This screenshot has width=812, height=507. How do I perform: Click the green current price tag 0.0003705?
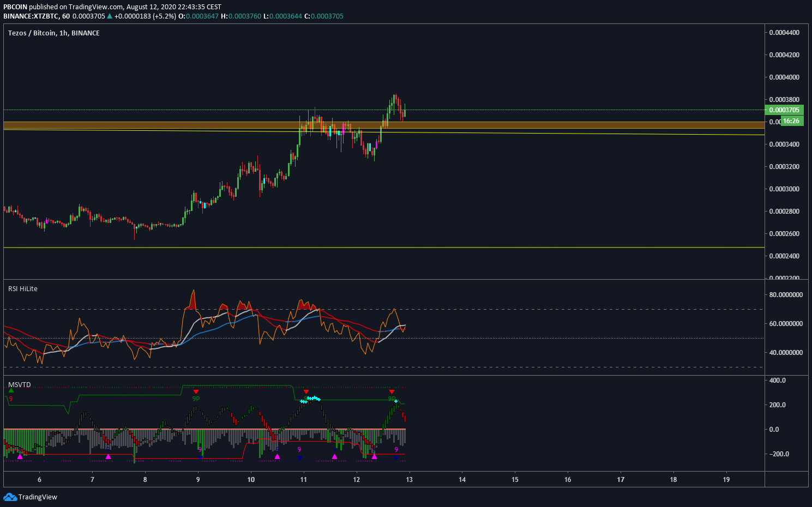(784, 110)
